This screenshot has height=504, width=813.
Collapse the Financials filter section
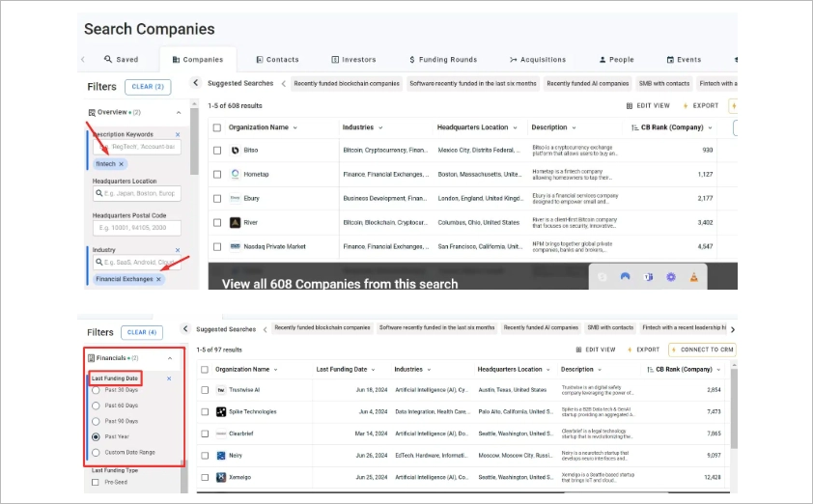(170, 358)
